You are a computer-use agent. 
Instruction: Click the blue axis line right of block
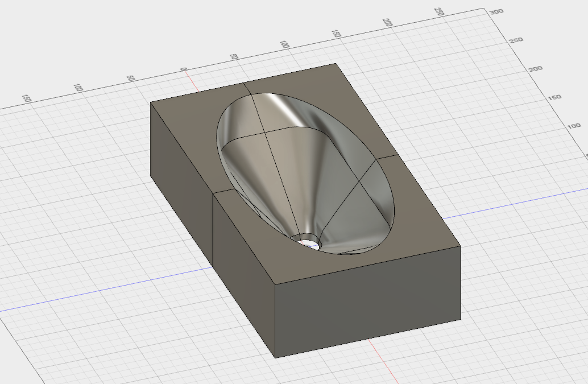[512, 205]
